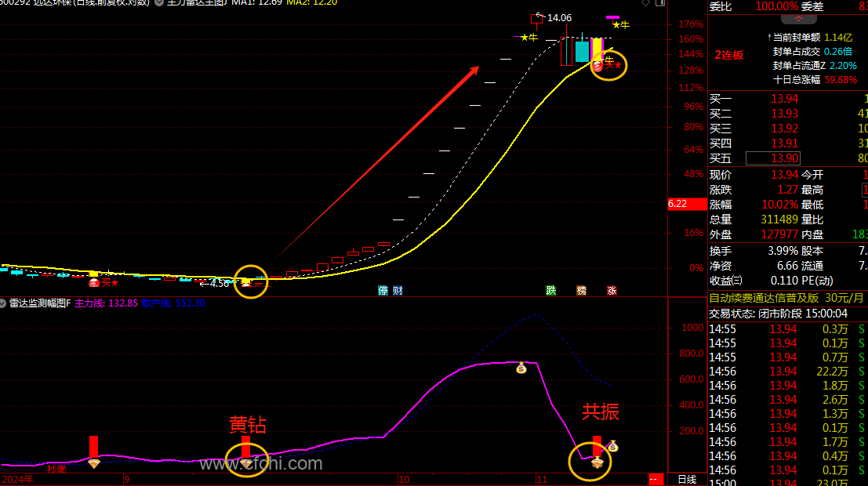Screen dimensions: 868x486
Task: Click the 封单占流通Z 2.20% value
Action: coord(843,65)
